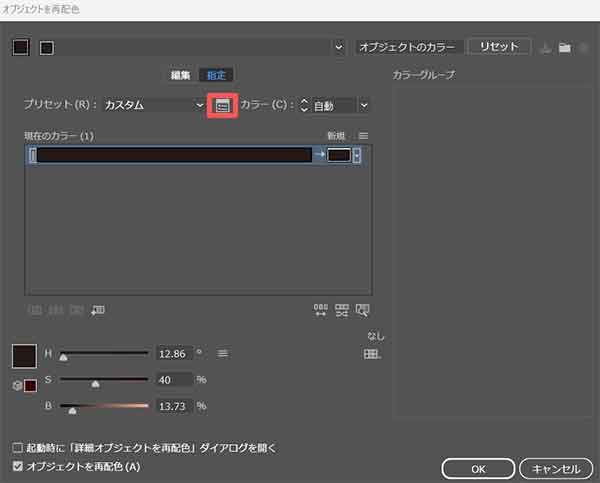The image size is (600, 483).
Task: Select the 指定 tab
Action: coord(216,75)
